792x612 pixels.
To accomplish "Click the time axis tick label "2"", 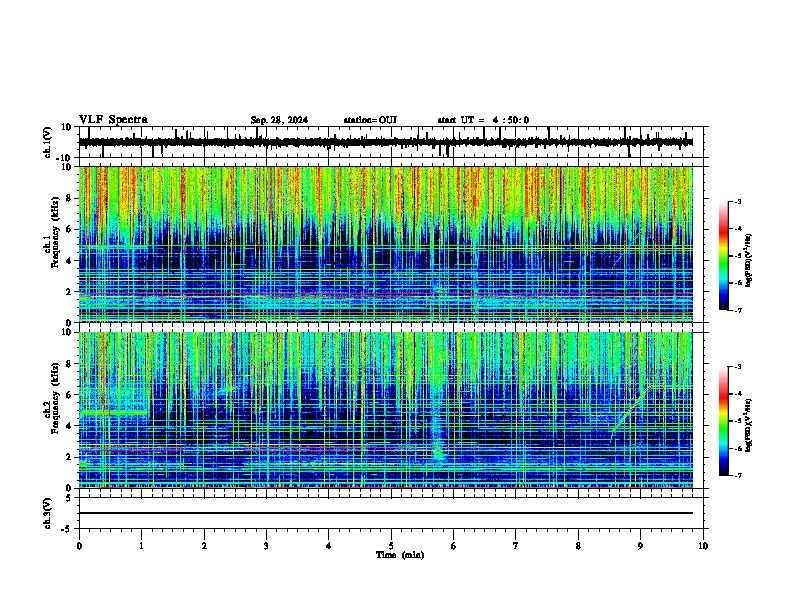I will (x=204, y=546).
